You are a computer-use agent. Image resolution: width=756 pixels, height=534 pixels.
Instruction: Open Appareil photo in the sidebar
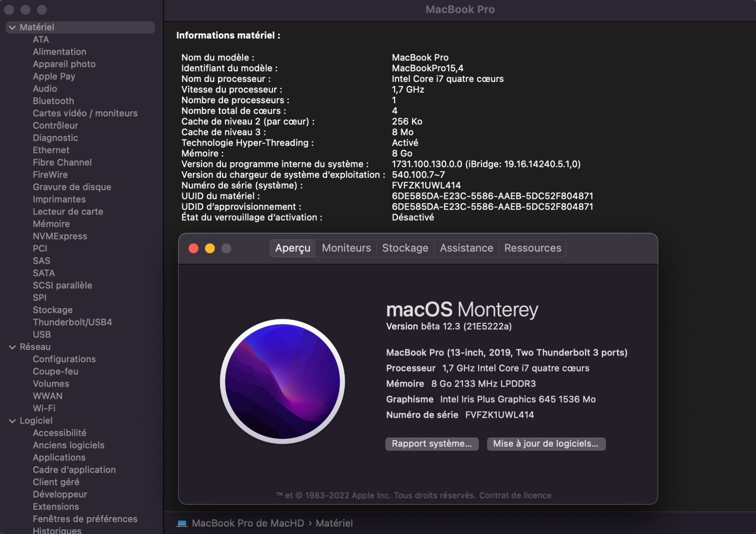pyautogui.click(x=64, y=64)
